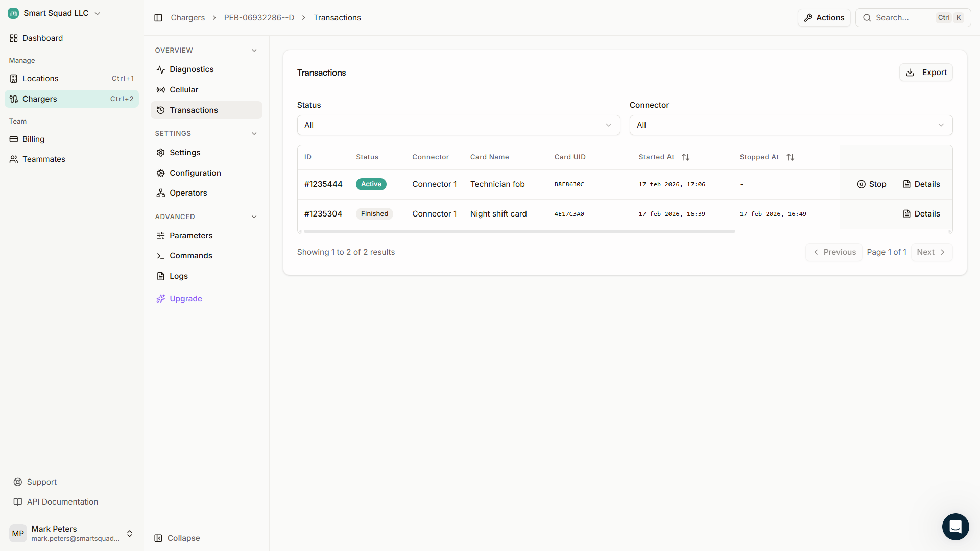
Task: Select the Cellular antenna icon
Action: click(x=161, y=89)
